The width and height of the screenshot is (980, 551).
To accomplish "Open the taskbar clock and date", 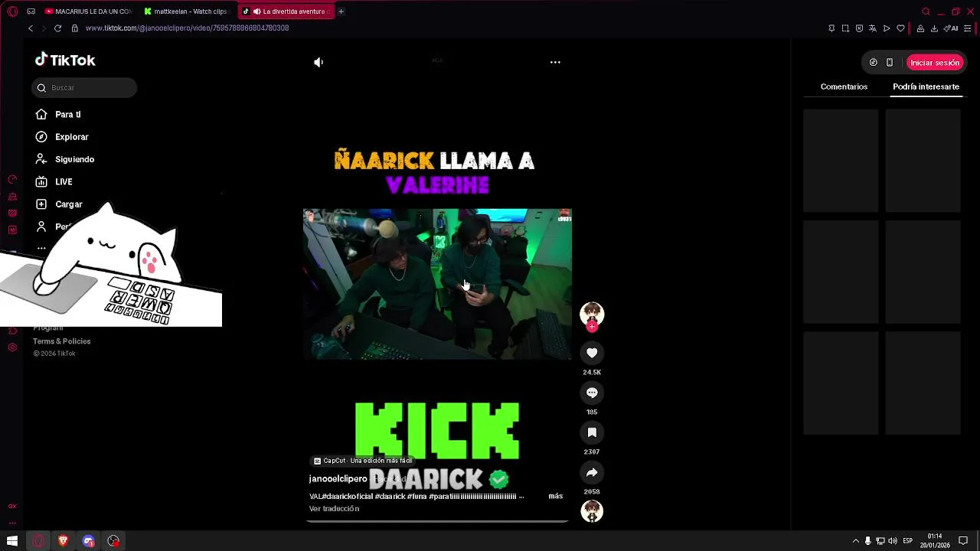I will (x=935, y=541).
